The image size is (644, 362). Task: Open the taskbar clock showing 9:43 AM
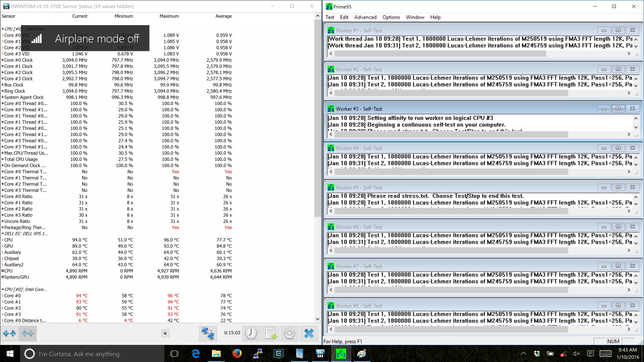point(628,354)
